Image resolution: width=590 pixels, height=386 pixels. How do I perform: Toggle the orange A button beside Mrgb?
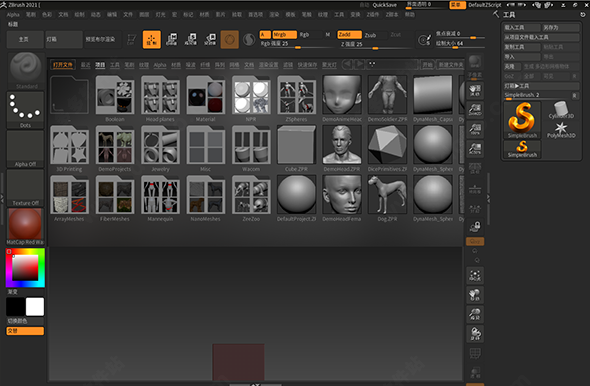click(x=265, y=35)
